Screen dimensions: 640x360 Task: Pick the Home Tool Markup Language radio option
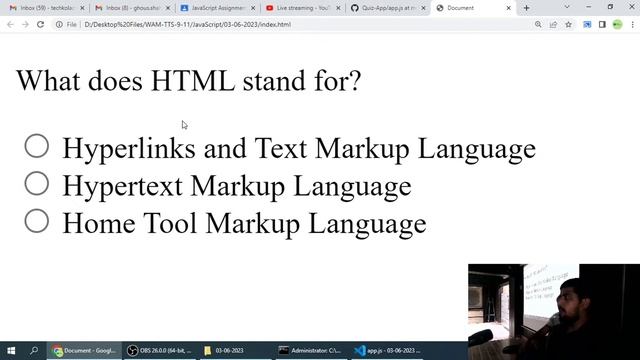[37, 221]
